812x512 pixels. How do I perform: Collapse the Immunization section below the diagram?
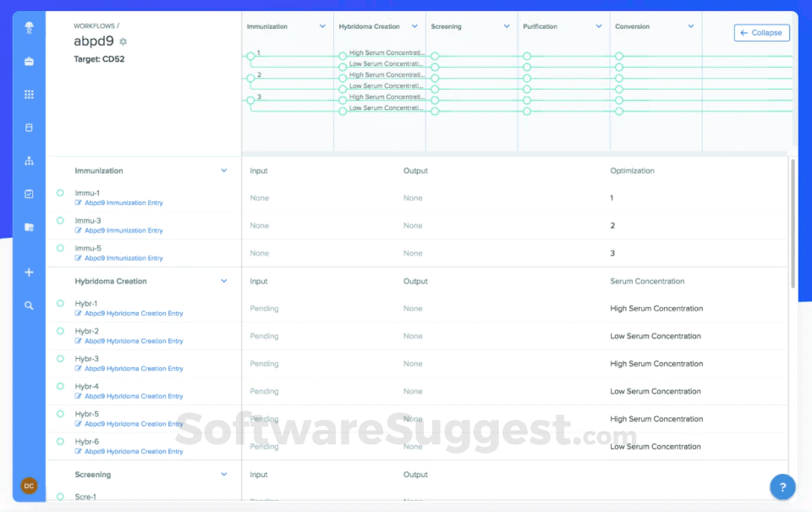point(223,170)
